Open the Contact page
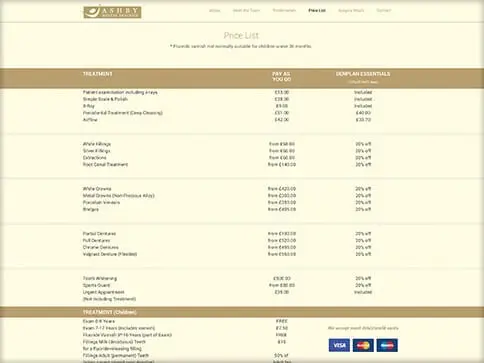 (383, 10)
